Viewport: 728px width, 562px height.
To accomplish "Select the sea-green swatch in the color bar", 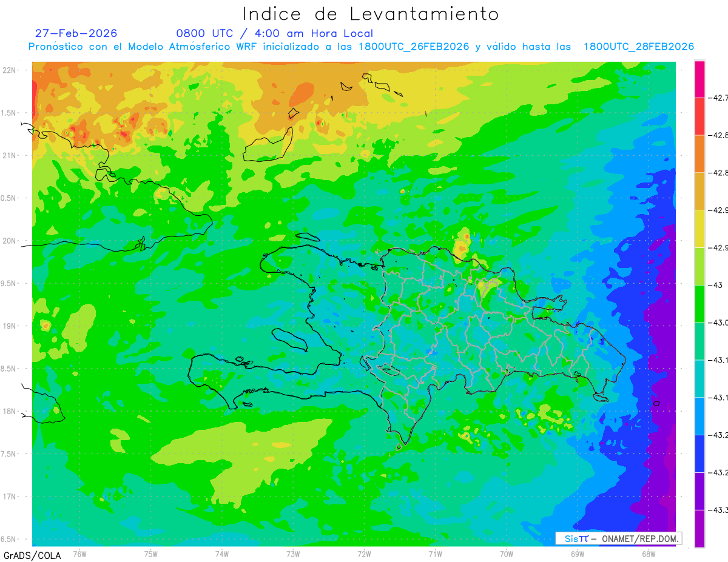I will pos(699,341).
